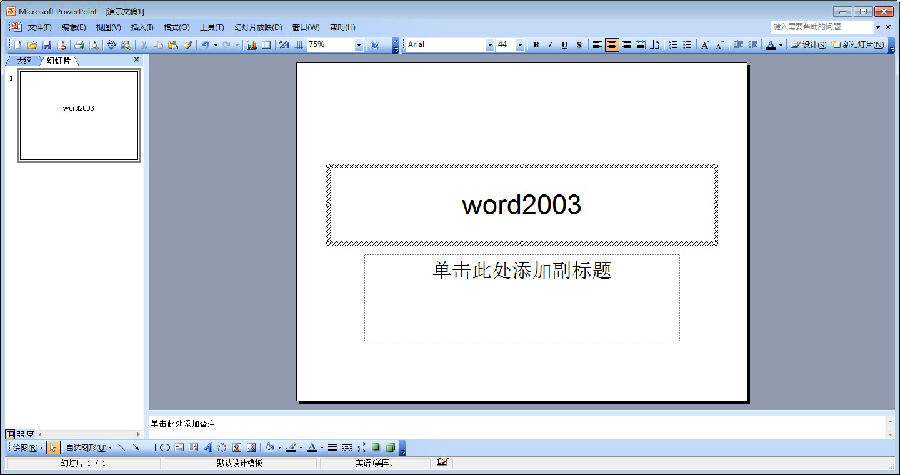Image resolution: width=900 pixels, height=475 pixels.
Task: Switch to slide sorter view icon
Action: pyautogui.click(x=20, y=434)
